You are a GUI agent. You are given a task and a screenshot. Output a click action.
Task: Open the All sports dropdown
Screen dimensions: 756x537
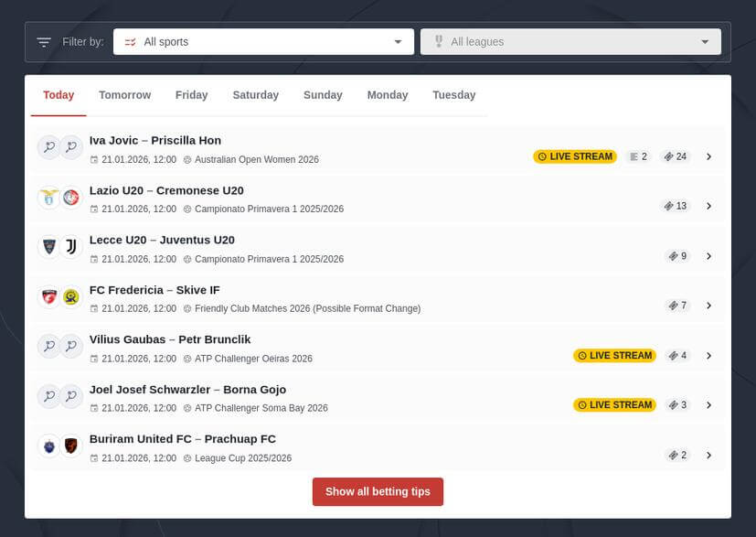pos(263,41)
